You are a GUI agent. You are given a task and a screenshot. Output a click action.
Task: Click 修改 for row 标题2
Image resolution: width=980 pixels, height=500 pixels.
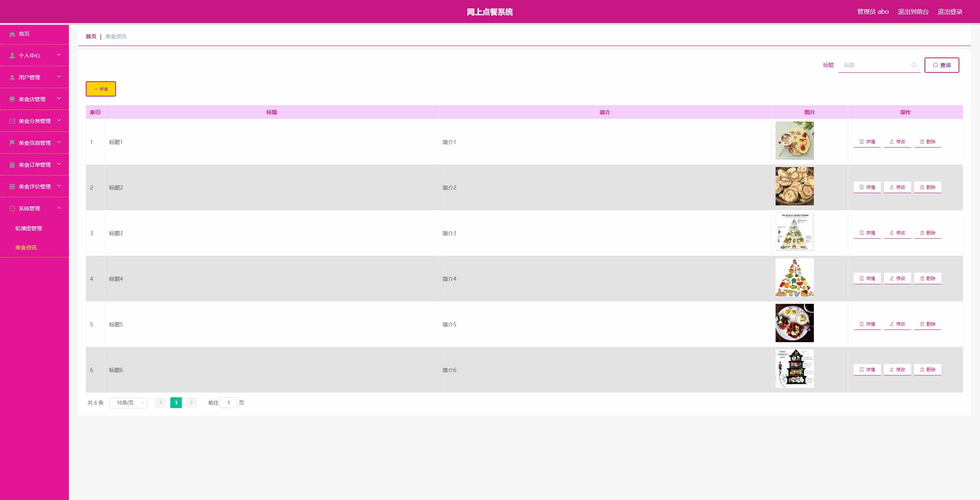pyautogui.click(x=897, y=187)
